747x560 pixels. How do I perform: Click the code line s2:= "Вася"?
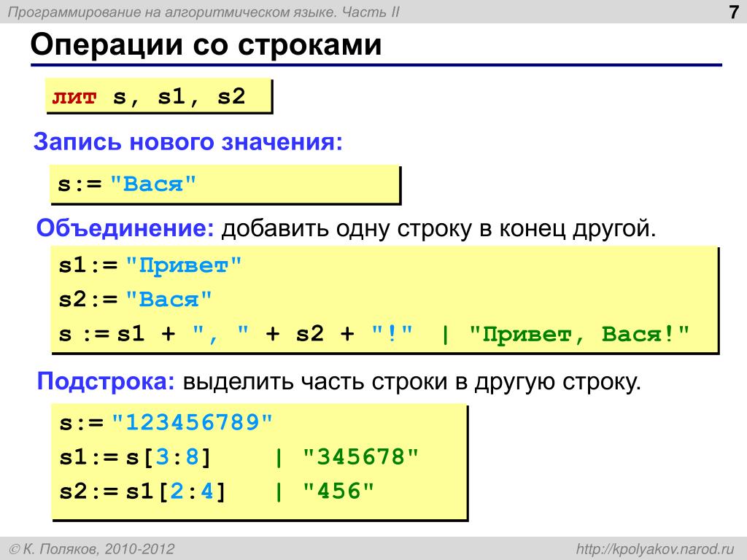135,300
